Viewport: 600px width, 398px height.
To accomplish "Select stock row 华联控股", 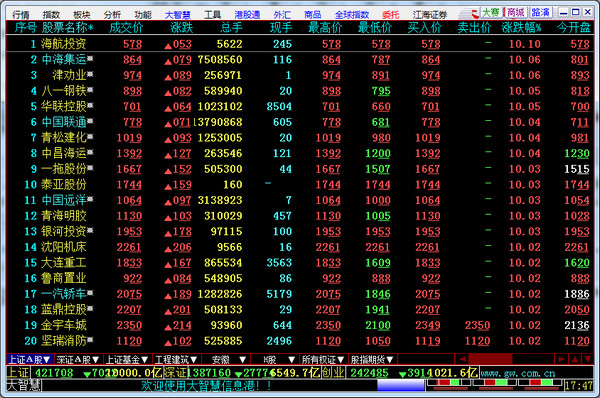I will pyautogui.click(x=300, y=106).
